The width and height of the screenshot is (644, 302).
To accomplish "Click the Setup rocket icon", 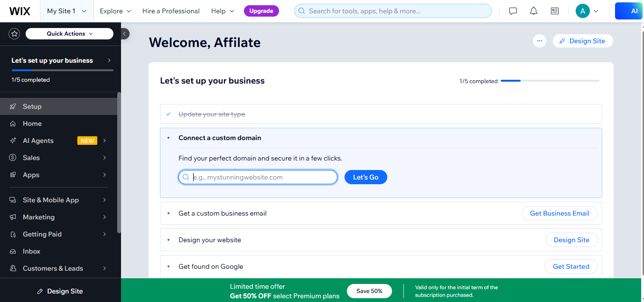I will [13, 106].
